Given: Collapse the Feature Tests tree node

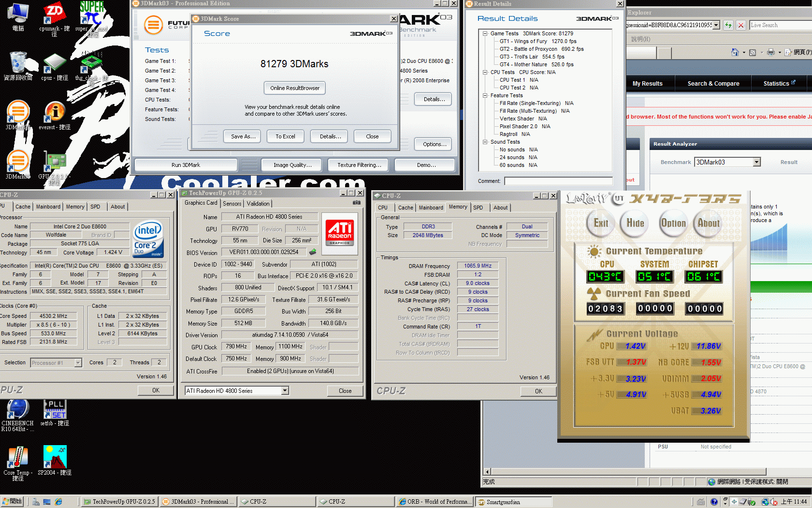Looking at the screenshot, I should [485, 95].
